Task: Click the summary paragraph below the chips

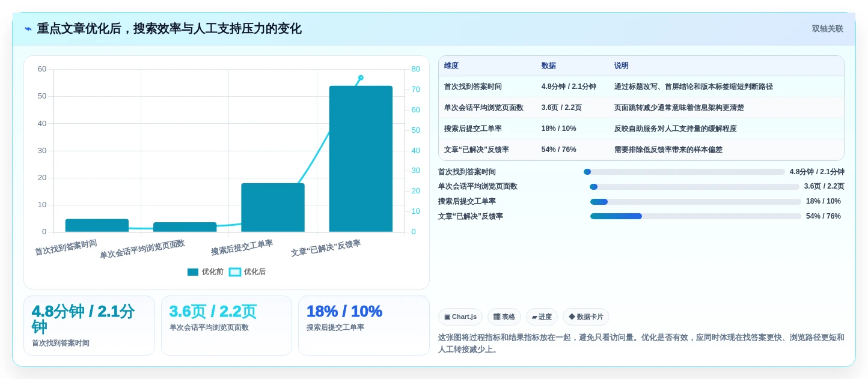Action: click(641, 344)
